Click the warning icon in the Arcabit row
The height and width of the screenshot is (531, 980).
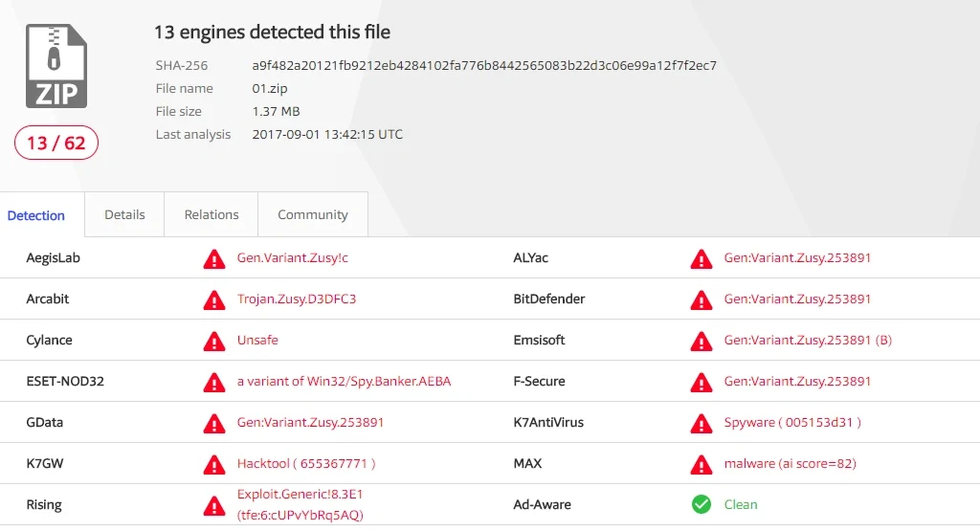(x=214, y=299)
